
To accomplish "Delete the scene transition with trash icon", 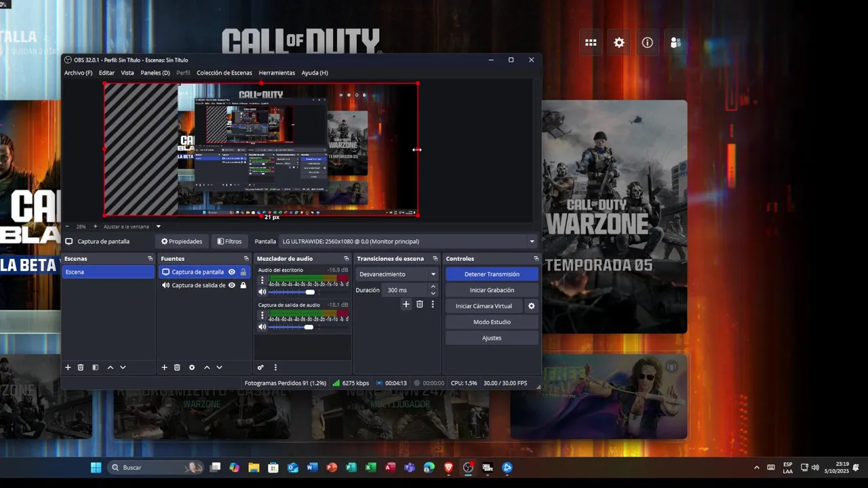I will coord(420,304).
